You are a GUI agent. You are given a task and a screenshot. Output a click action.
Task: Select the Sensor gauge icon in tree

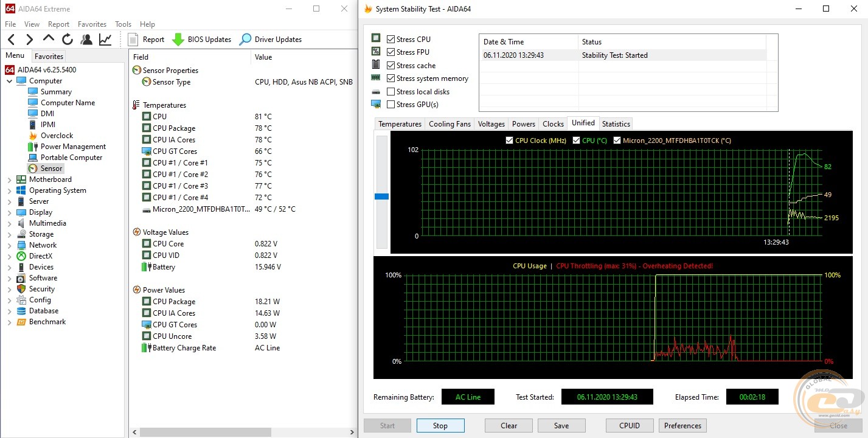click(33, 169)
